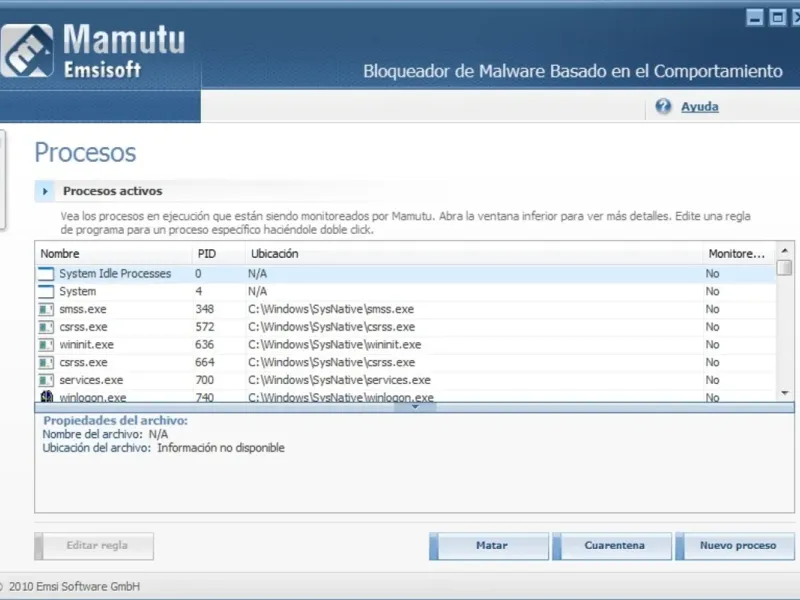Click the Procesos activos section title

pyautogui.click(x=113, y=191)
